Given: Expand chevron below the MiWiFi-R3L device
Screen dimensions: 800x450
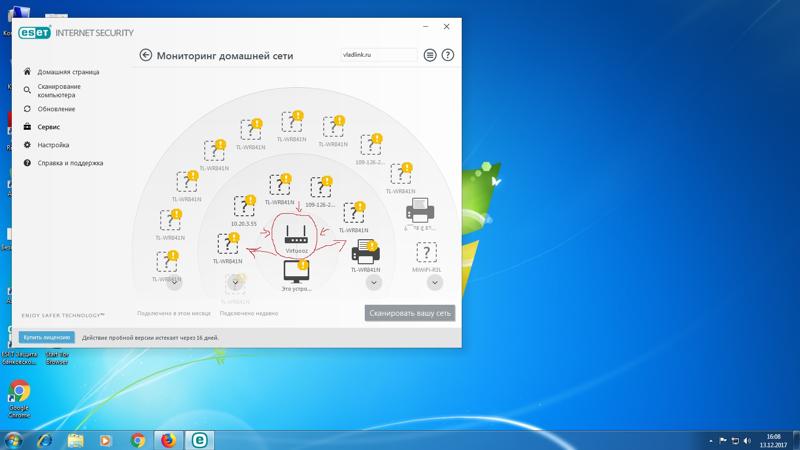Looking at the screenshot, I should click(x=435, y=282).
